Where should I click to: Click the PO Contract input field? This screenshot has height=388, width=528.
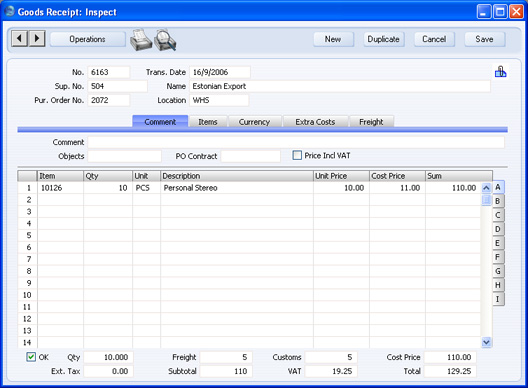click(x=251, y=156)
